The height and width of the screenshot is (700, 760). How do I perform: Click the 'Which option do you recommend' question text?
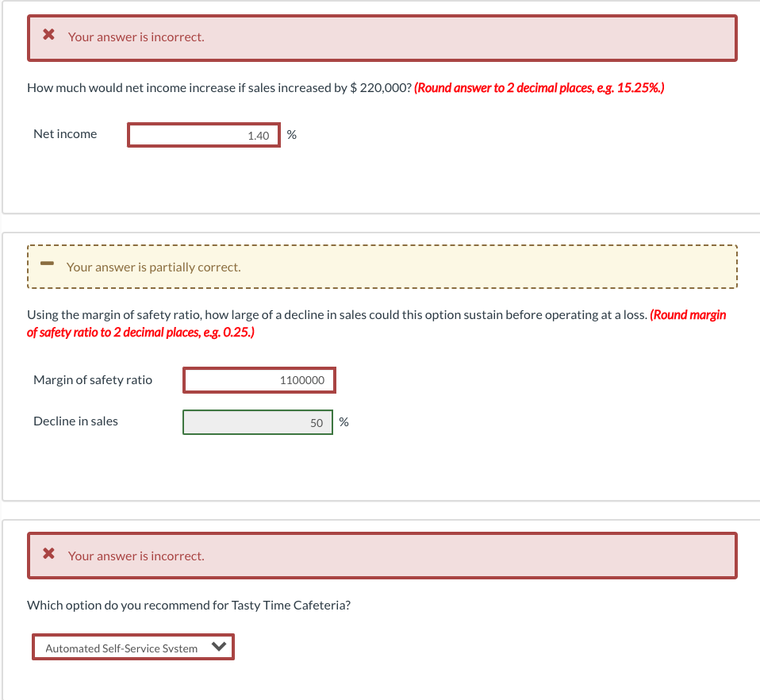point(189,605)
